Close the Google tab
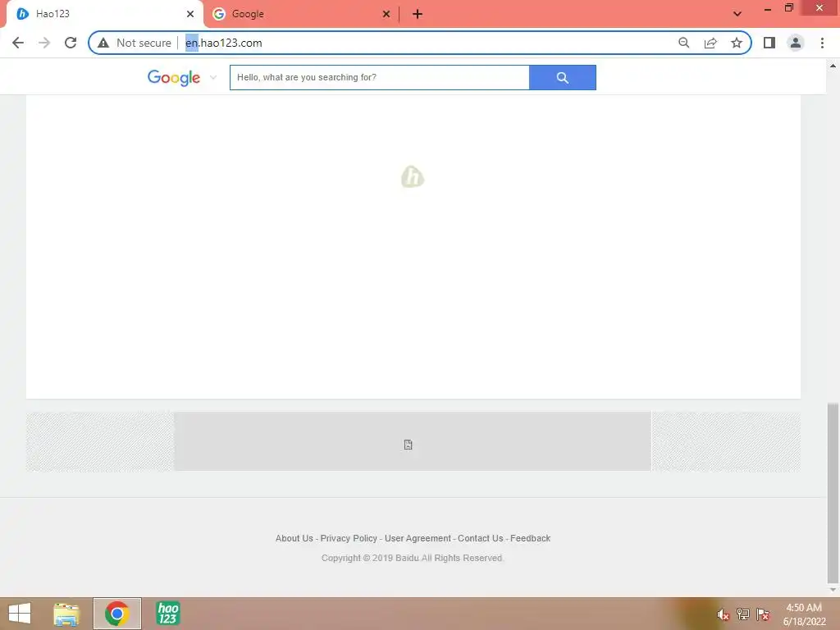The width and height of the screenshot is (840, 630). click(386, 14)
